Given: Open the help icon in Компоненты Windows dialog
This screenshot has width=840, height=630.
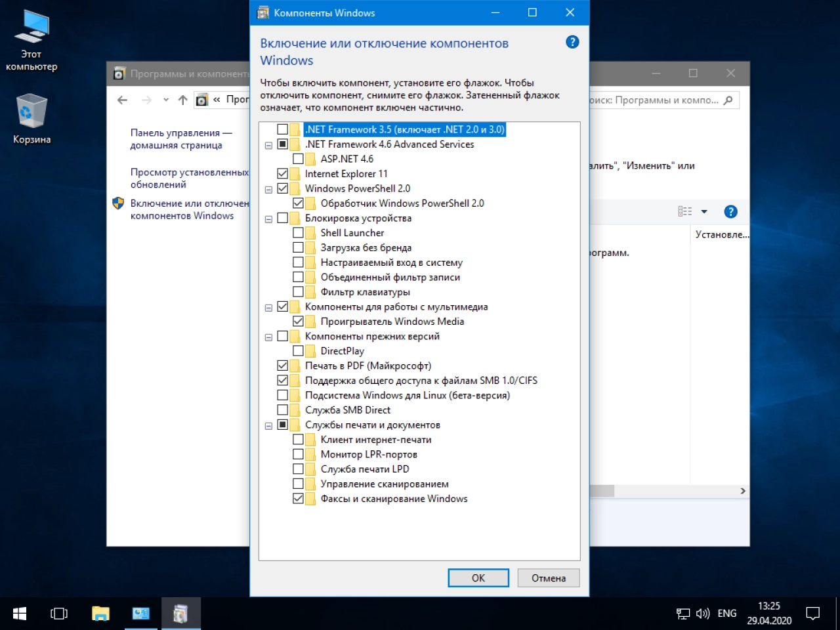Looking at the screenshot, I should pos(572,42).
